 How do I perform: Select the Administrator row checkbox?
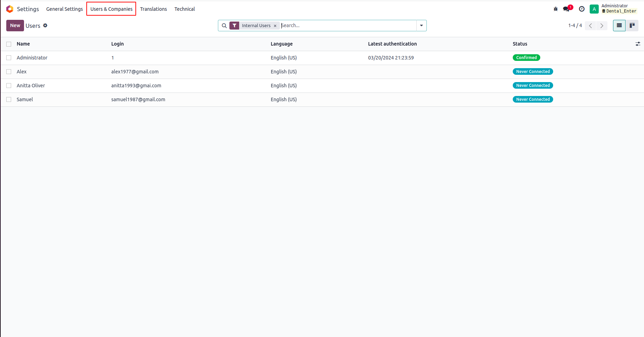(9, 58)
